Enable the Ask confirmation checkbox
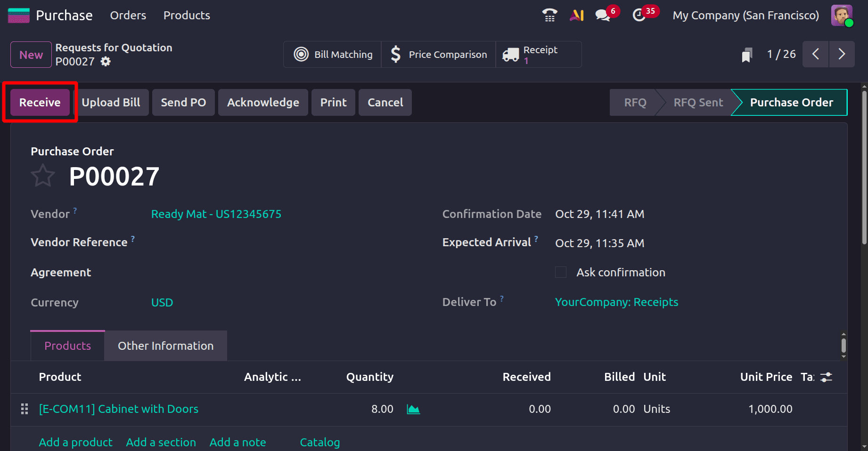This screenshot has width=868, height=451. click(560, 272)
